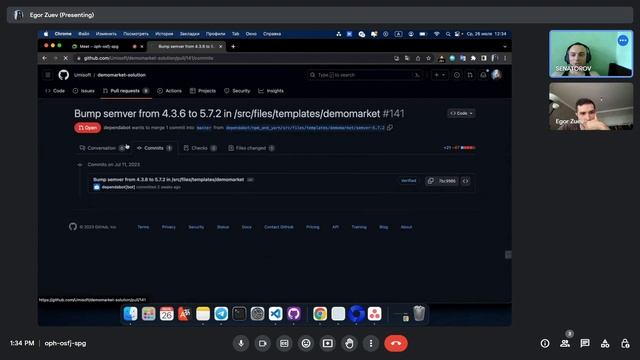Click the red leave call button

(396, 343)
